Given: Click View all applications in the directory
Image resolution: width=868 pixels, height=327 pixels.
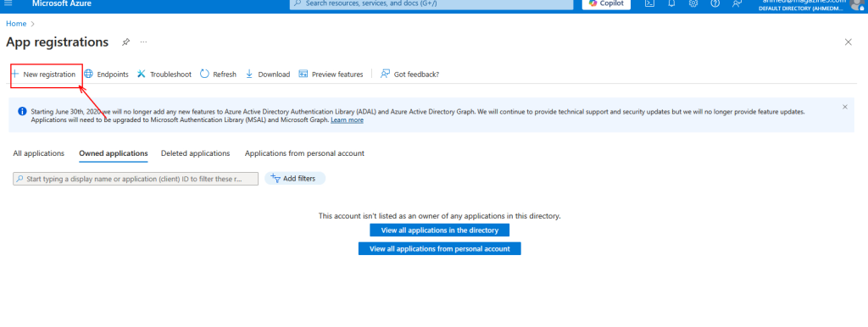Looking at the screenshot, I should point(440,230).
